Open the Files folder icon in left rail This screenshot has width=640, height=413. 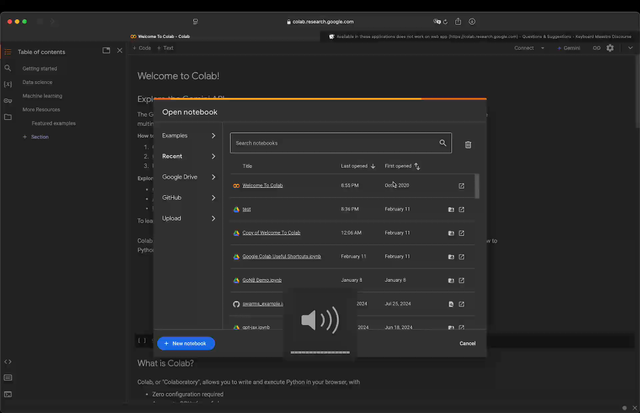coord(8,117)
